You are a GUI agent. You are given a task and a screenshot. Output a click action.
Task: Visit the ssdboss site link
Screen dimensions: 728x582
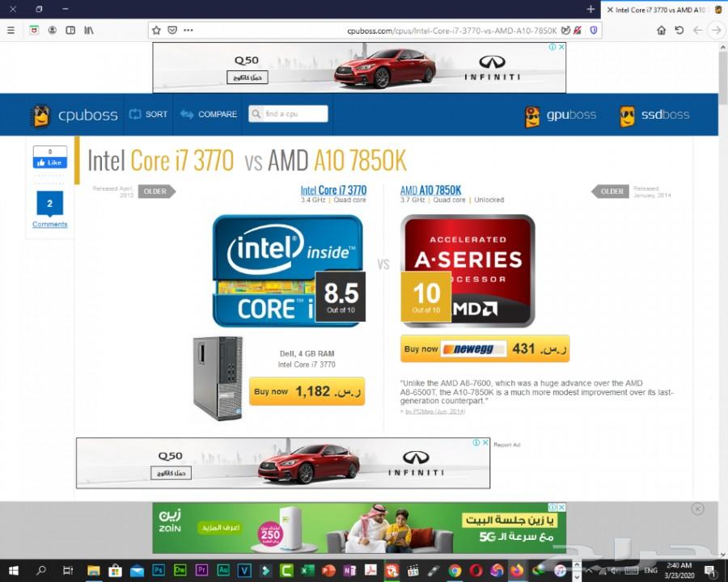point(654,116)
